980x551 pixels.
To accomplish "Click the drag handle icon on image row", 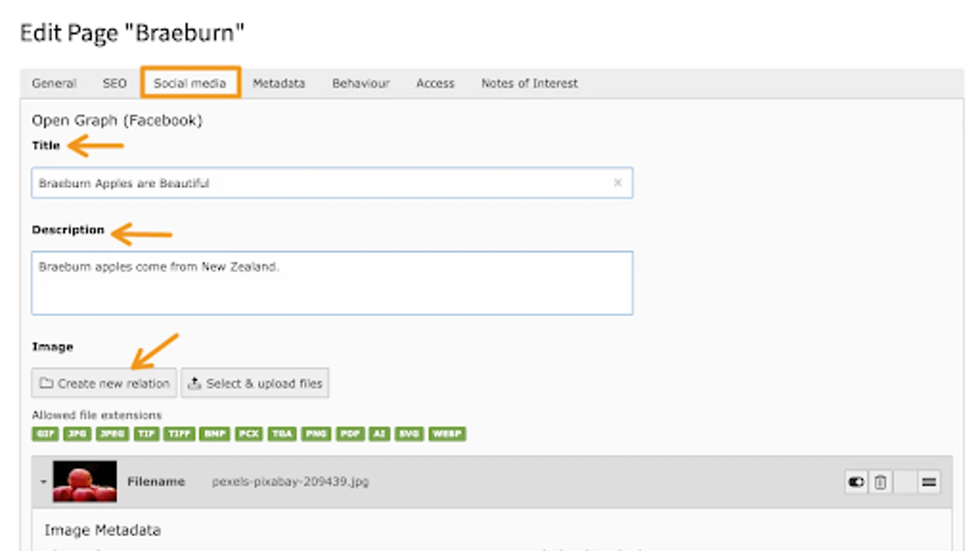I will pos(929,482).
